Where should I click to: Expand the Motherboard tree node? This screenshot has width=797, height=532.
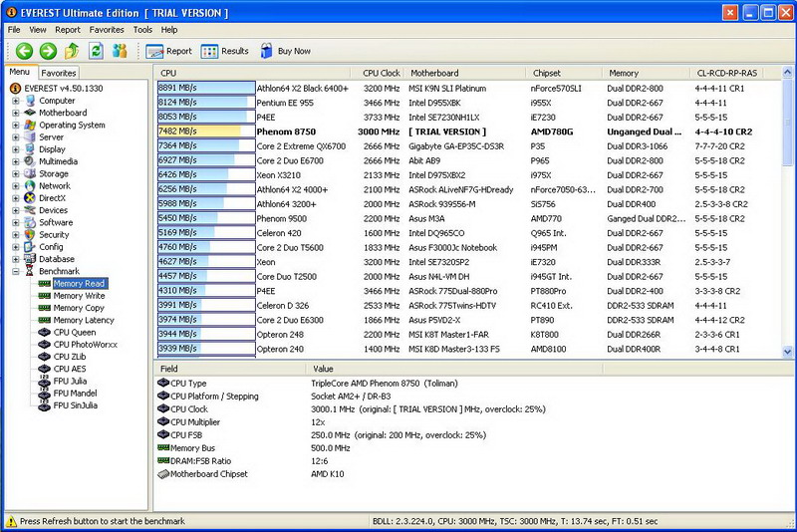[x=16, y=113]
